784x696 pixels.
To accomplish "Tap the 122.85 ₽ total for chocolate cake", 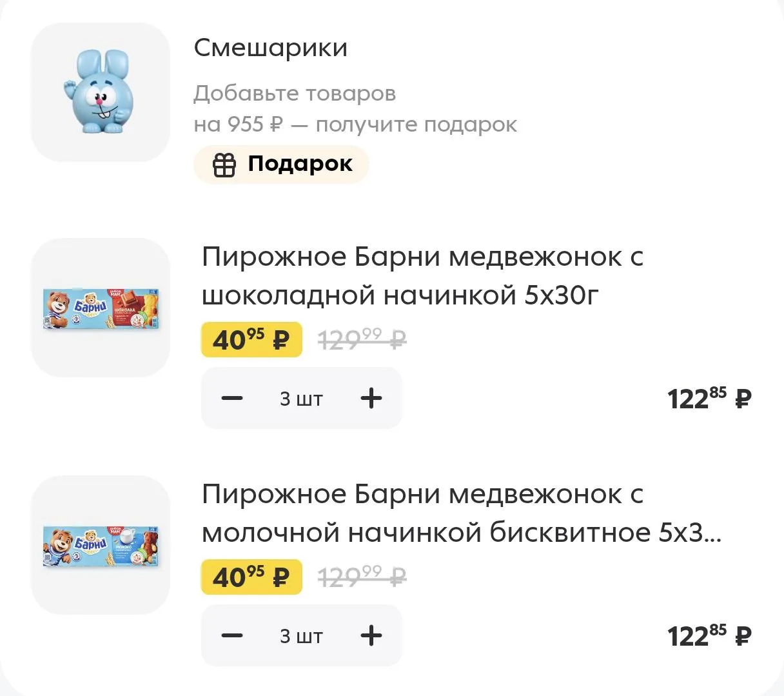I will pyautogui.click(x=709, y=398).
